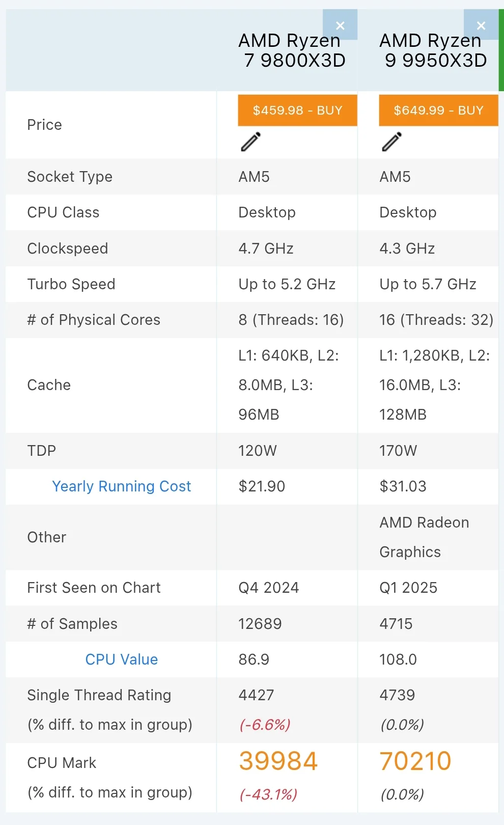
Task: Open the Yearly Running Cost link
Action: pos(121,486)
